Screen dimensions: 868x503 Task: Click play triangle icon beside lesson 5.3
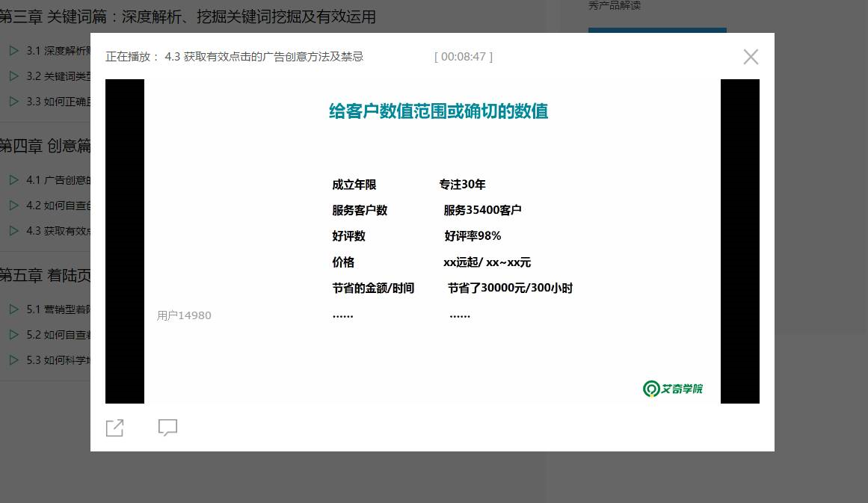click(x=13, y=360)
